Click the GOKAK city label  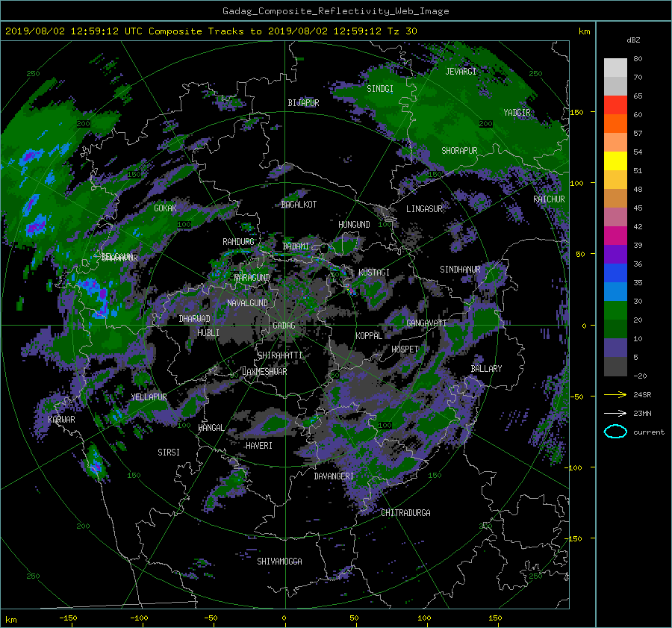[x=166, y=208]
